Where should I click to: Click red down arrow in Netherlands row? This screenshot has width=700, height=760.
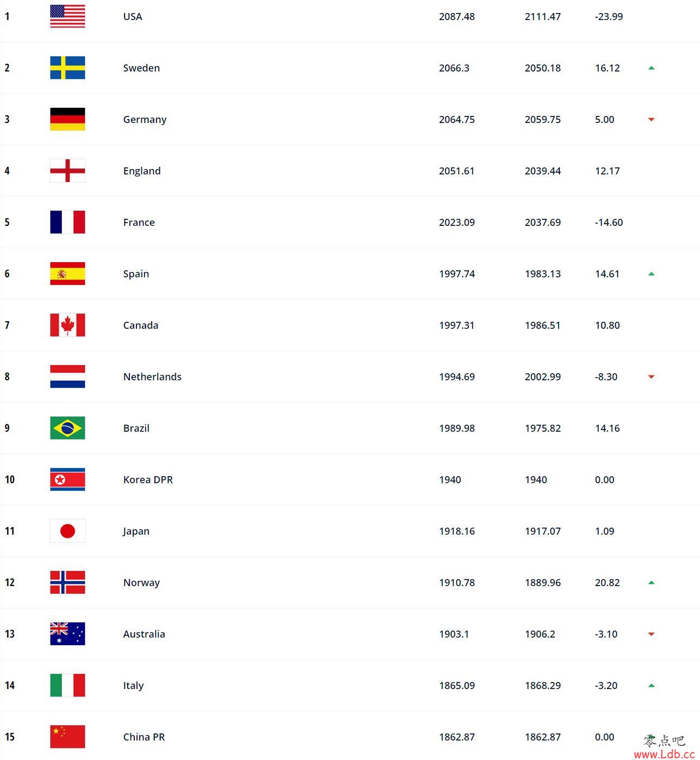pos(651,377)
